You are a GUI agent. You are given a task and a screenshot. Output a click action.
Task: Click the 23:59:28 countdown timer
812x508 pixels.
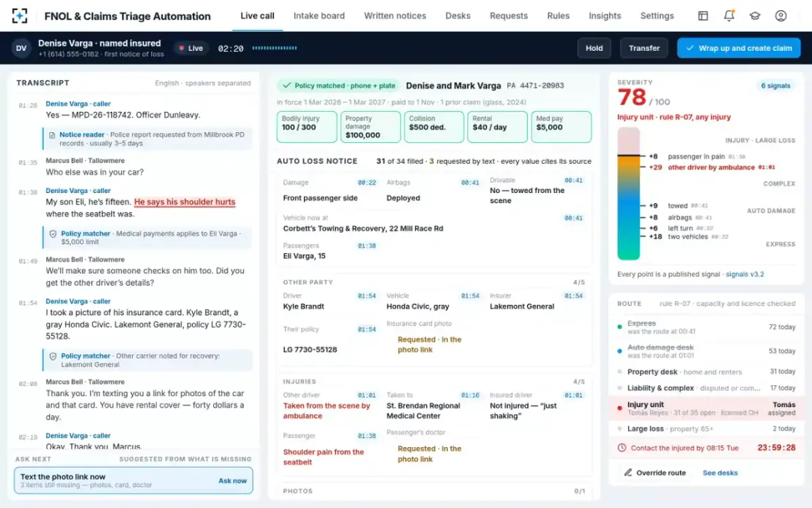click(777, 448)
